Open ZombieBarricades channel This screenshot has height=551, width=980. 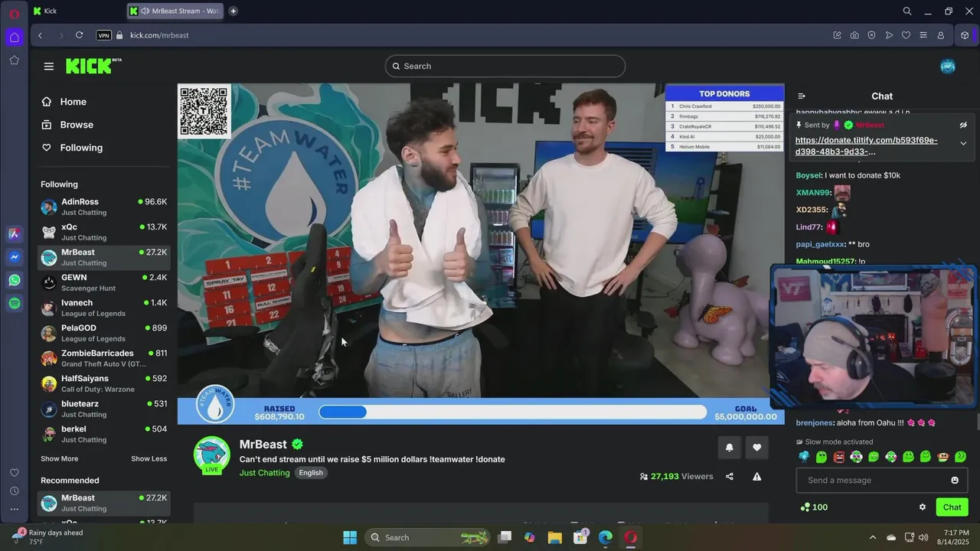(x=104, y=358)
